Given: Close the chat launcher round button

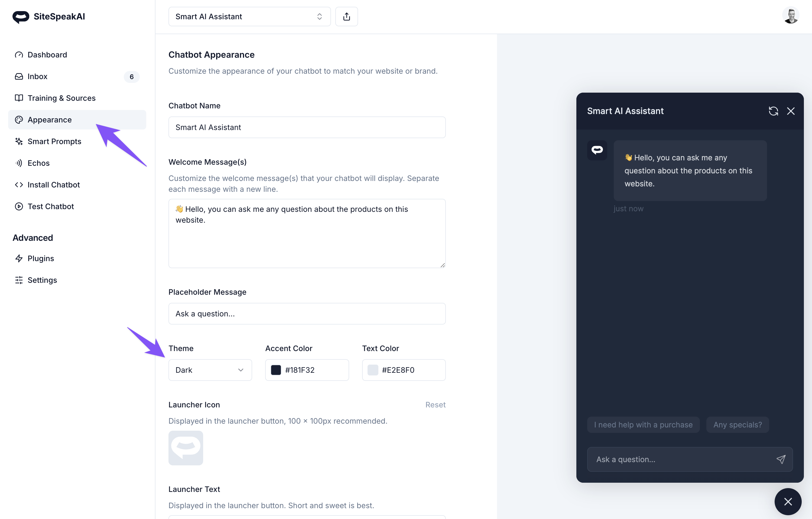Looking at the screenshot, I should coord(788,501).
